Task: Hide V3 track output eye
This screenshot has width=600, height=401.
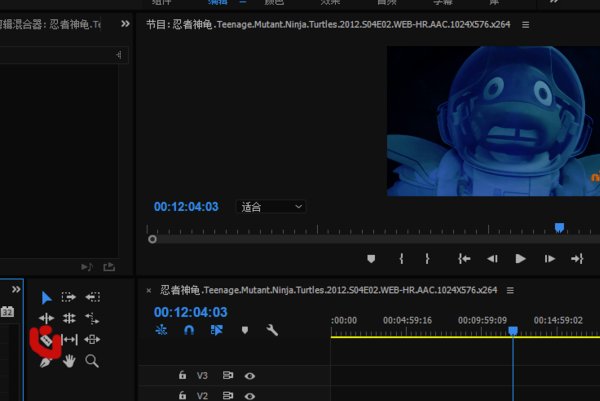Action: tap(249, 376)
